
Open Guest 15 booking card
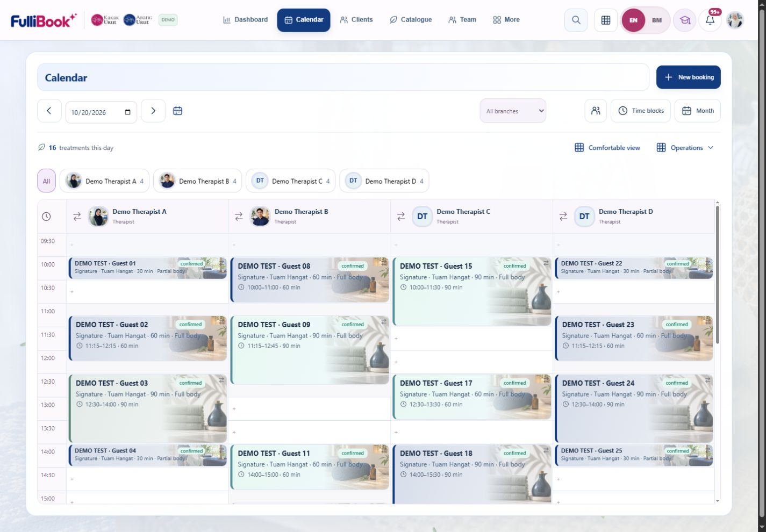(472, 291)
